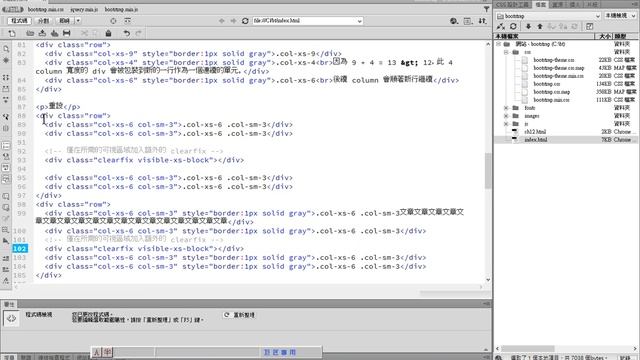Redo the last undone edit
Screen dimensions: 640x360
(x=138, y=33)
